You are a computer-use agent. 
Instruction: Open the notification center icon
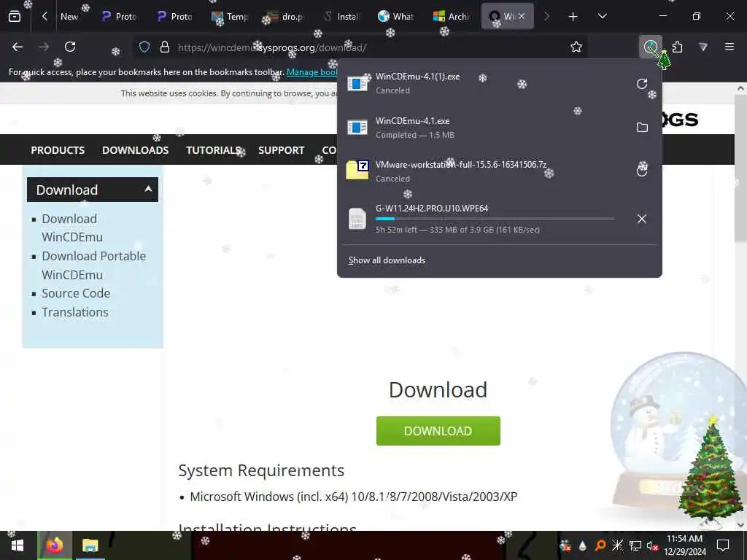(723, 545)
